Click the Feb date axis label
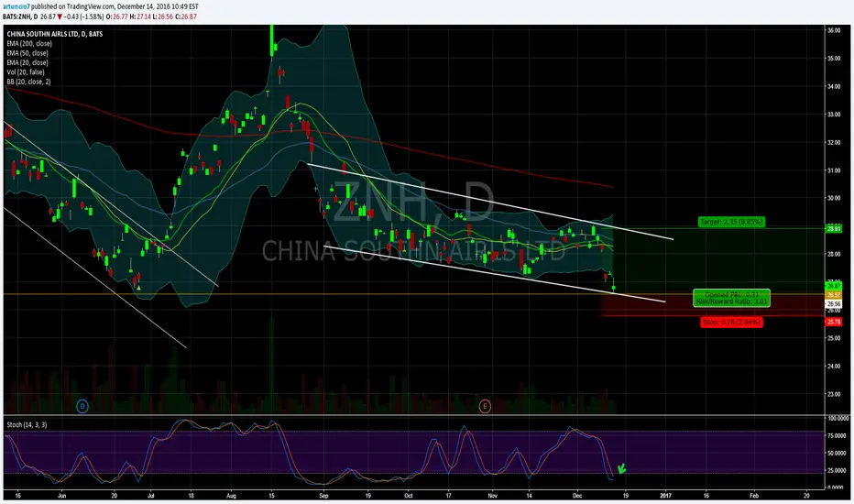 pos(754,496)
